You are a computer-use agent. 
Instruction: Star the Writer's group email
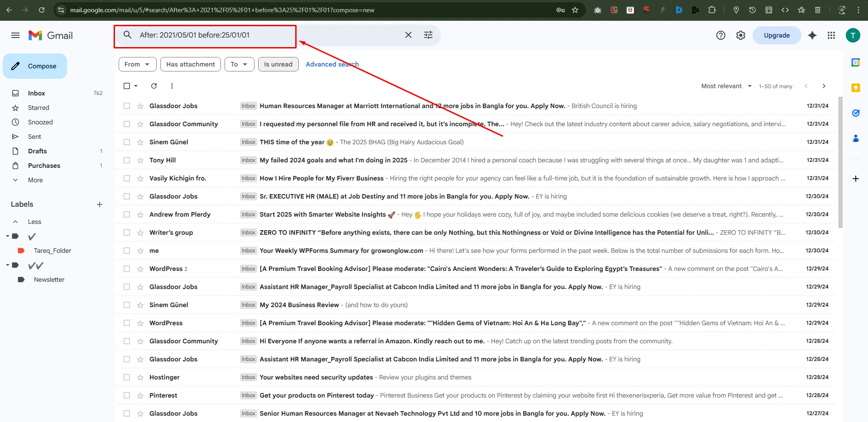tap(140, 232)
